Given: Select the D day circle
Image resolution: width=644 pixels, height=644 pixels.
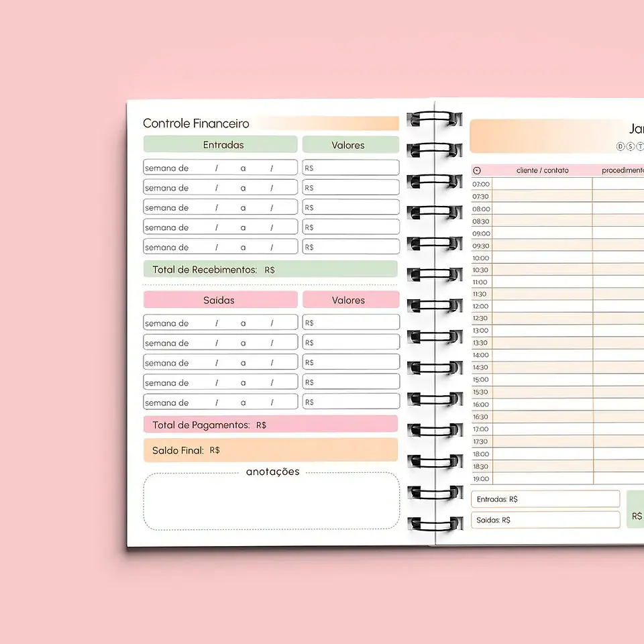Looking at the screenshot, I should [620, 147].
